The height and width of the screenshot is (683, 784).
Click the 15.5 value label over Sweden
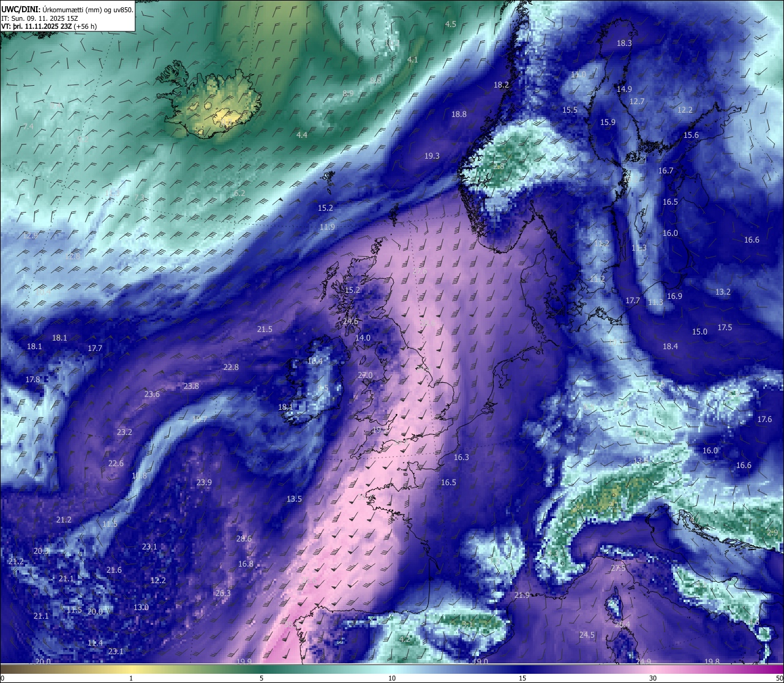click(570, 110)
